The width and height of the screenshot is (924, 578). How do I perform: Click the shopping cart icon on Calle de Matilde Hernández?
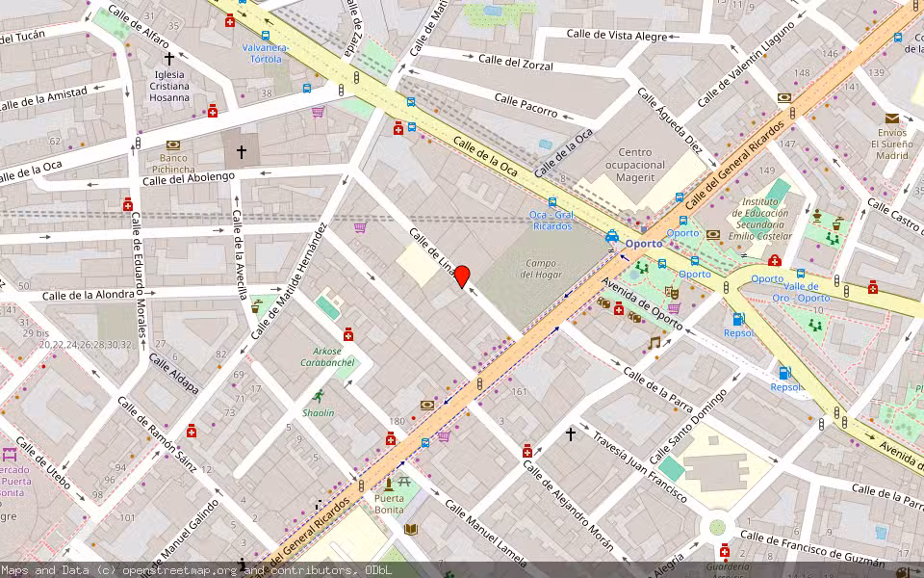click(x=360, y=227)
